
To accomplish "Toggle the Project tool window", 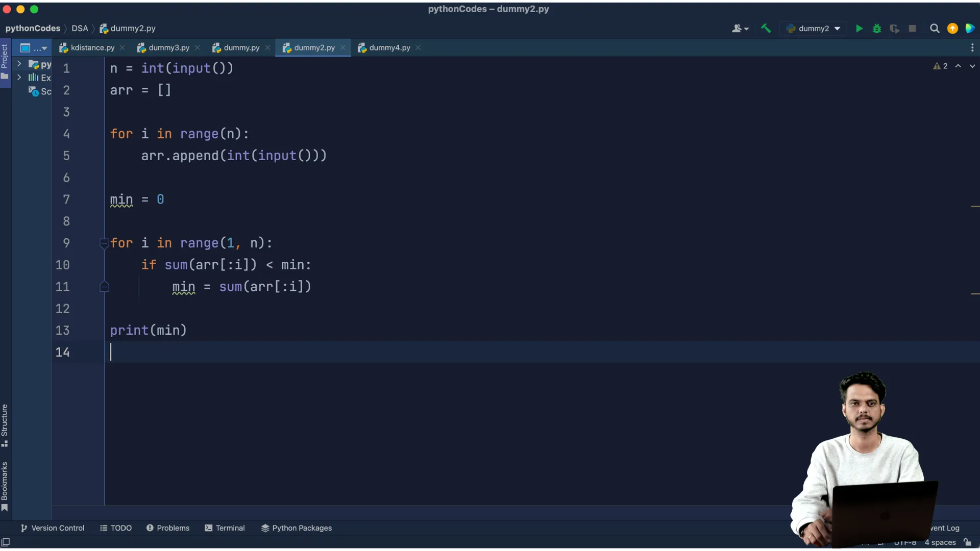I will pyautogui.click(x=5, y=61).
